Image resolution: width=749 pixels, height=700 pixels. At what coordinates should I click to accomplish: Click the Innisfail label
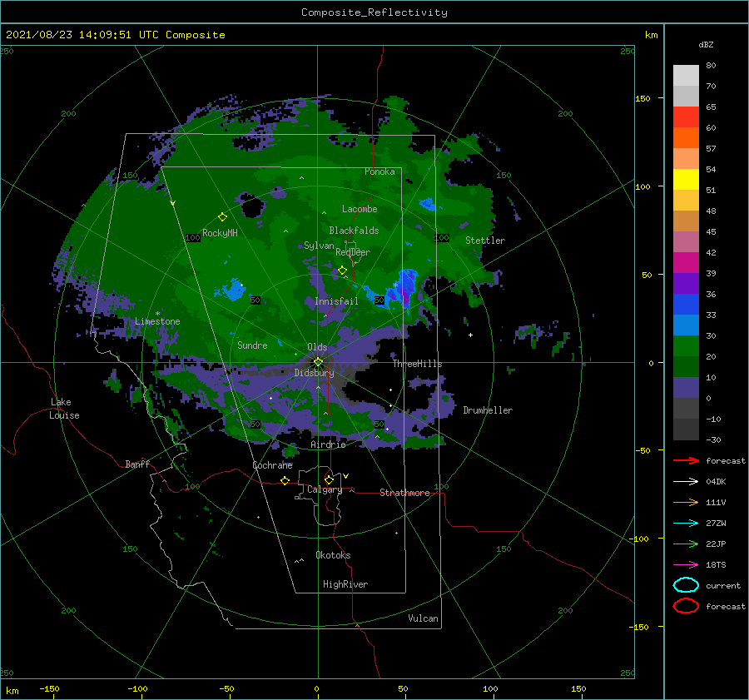[336, 301]
